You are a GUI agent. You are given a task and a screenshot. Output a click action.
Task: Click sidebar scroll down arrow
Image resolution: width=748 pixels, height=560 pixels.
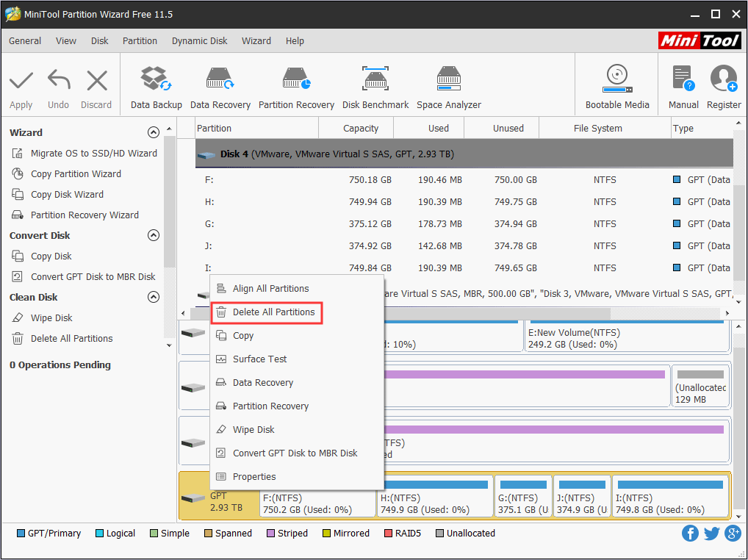(169, 345)
